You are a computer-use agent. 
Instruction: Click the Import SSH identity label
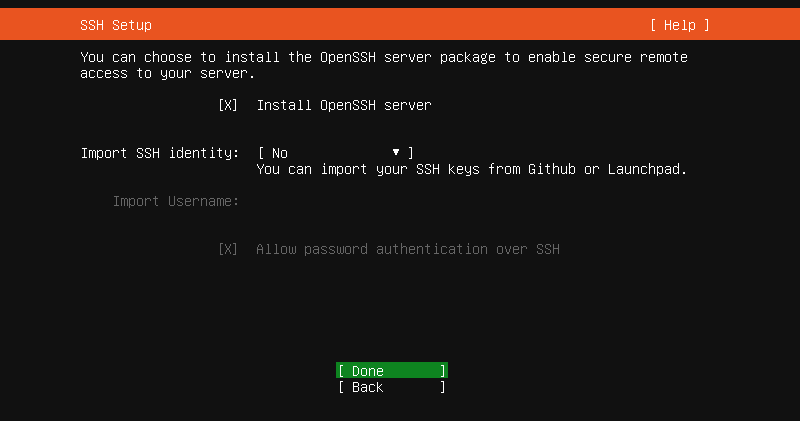click(x=160, y=153)
